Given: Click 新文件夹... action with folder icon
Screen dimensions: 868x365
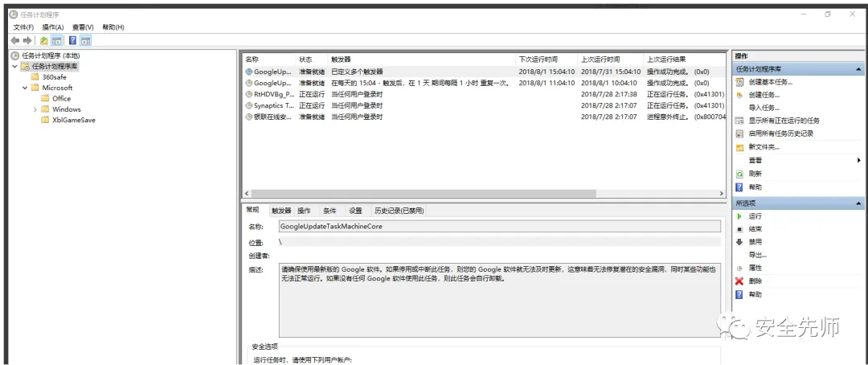Looking at the screenshot, I should click(x=764, y=147).
